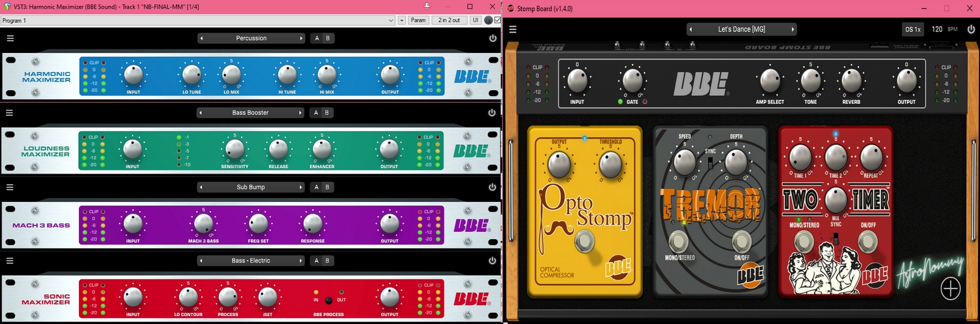The height and width of the screenshot is (324, 980).
Task: Select slot A on the Sub Bump row
Action: pyautogui.click(x=317, y=187)
